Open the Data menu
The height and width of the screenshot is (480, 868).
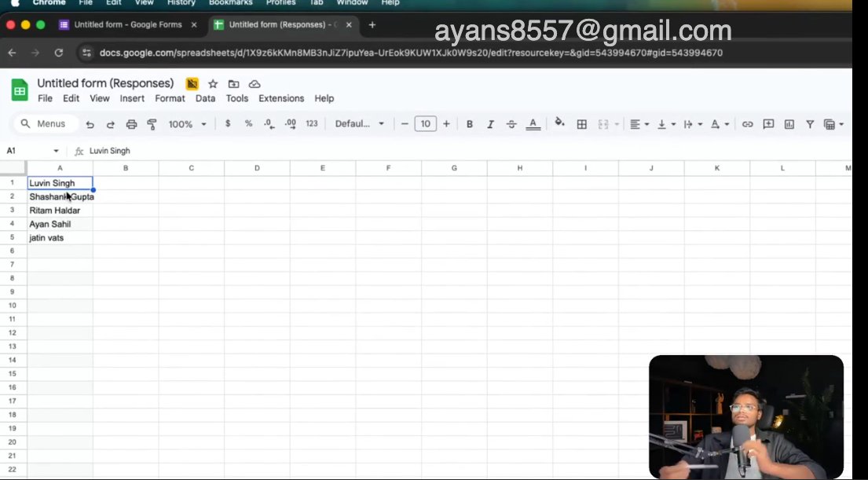click(205, 98)
